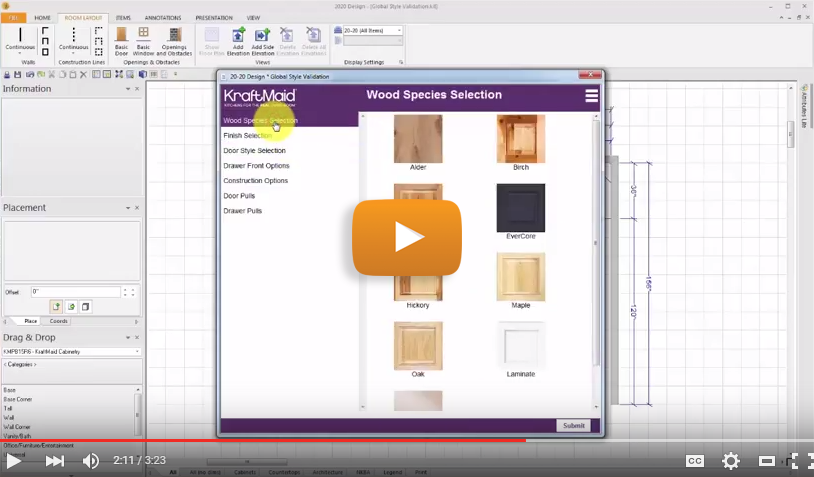Choose the Laminate swatch
Viewport: 814px width, 477px height.
(x=521, y=346)
